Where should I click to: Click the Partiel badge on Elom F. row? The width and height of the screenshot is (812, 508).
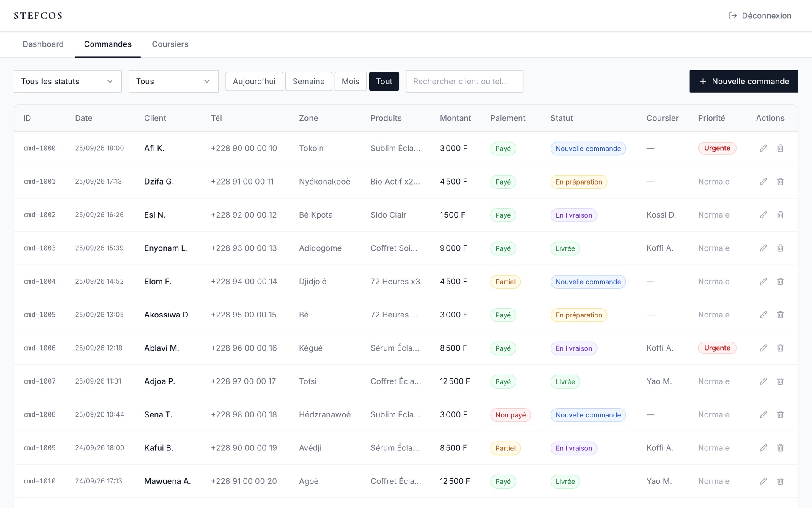(505, 282)
